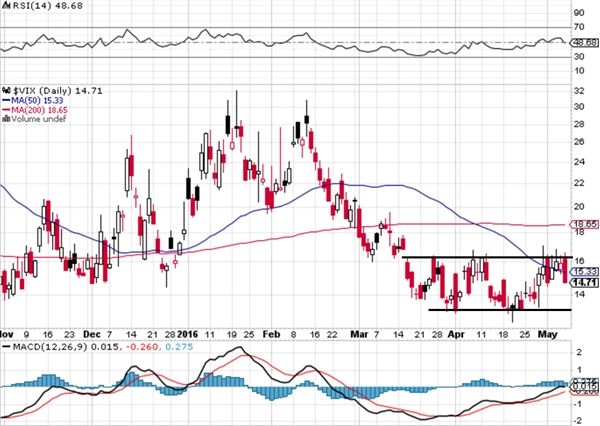Click the May date axis marker
The image size is (600, 426).
(x=547, y=334)
